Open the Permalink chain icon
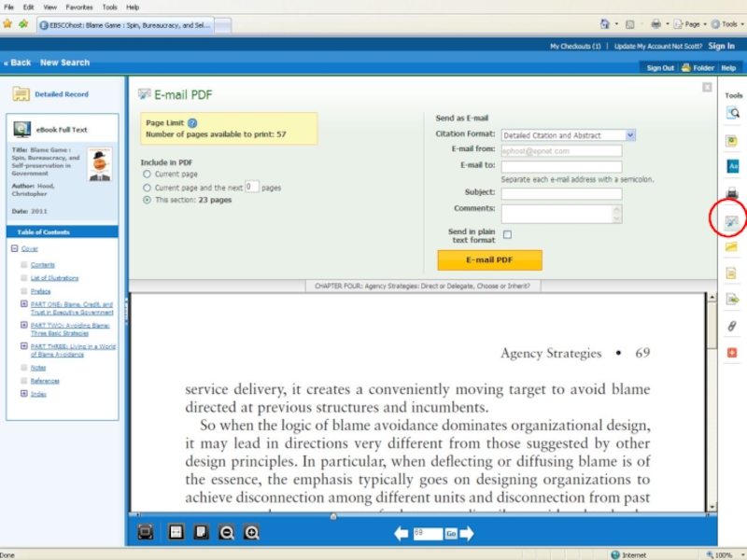The height and width of the screenshot is (560, 747). pyautogui.click(x=733, y=326)
